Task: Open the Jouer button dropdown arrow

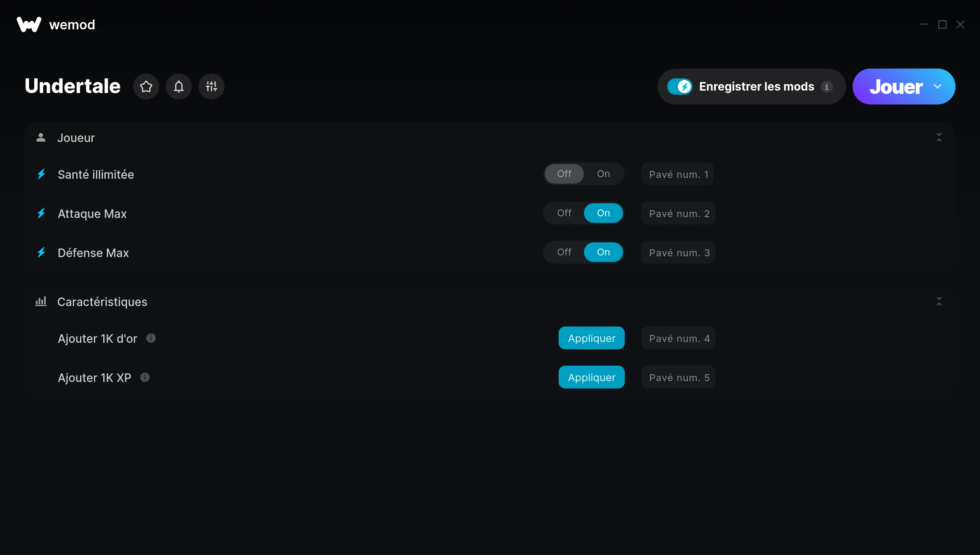Action: click(938, 87)
